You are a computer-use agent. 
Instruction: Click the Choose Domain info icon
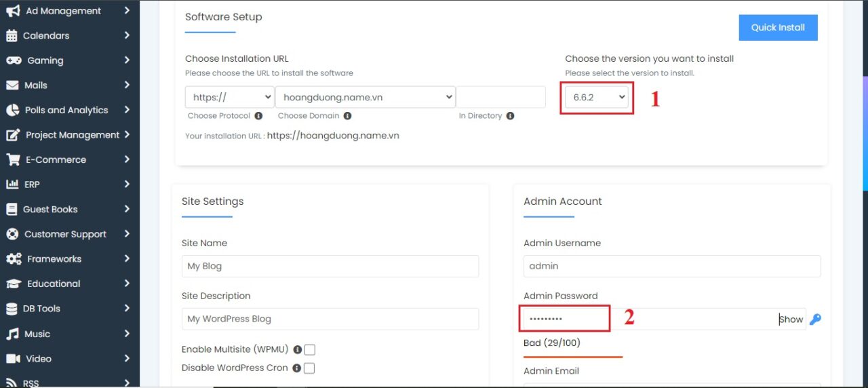347,116
